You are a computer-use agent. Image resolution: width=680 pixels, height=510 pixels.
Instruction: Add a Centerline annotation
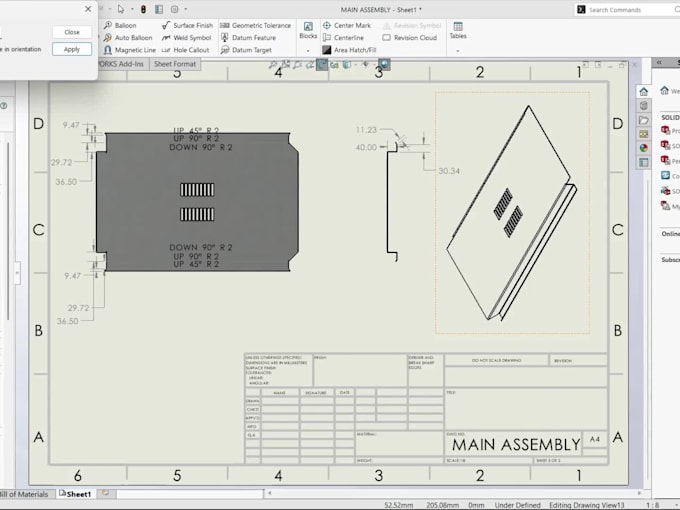(x=343, y=38)
